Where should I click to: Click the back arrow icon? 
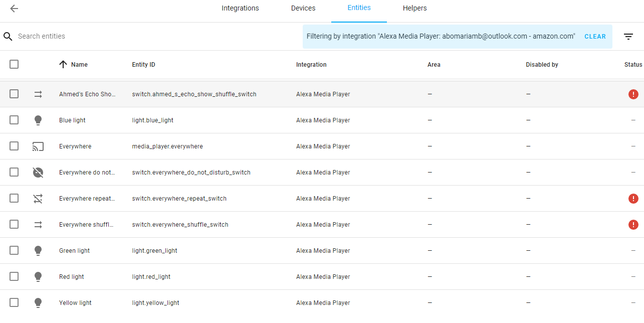click(x=14, y=9)
